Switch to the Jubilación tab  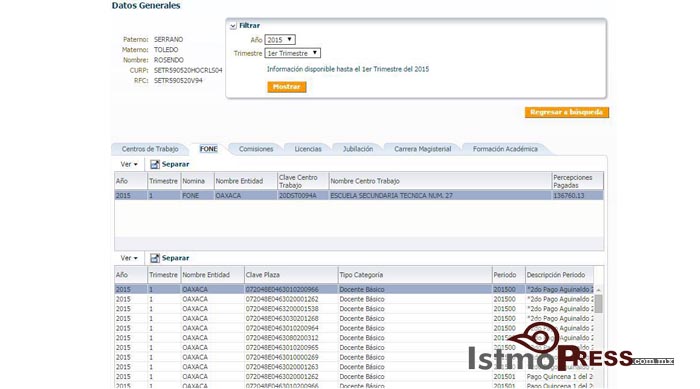(358, 149)
